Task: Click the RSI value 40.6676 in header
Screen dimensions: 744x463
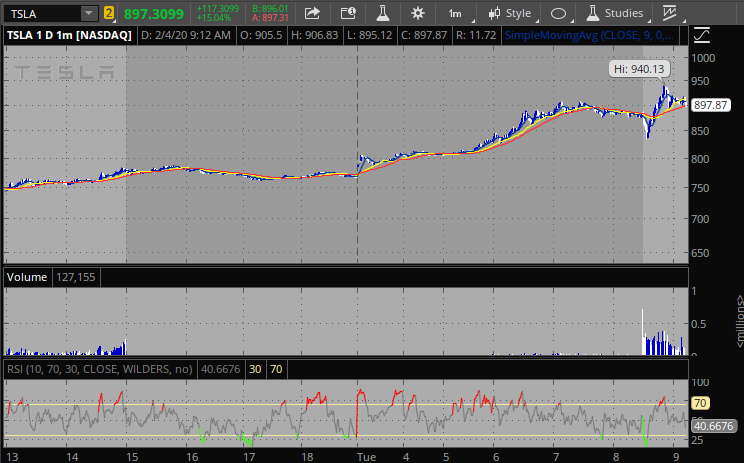Action: pos(221,369)
